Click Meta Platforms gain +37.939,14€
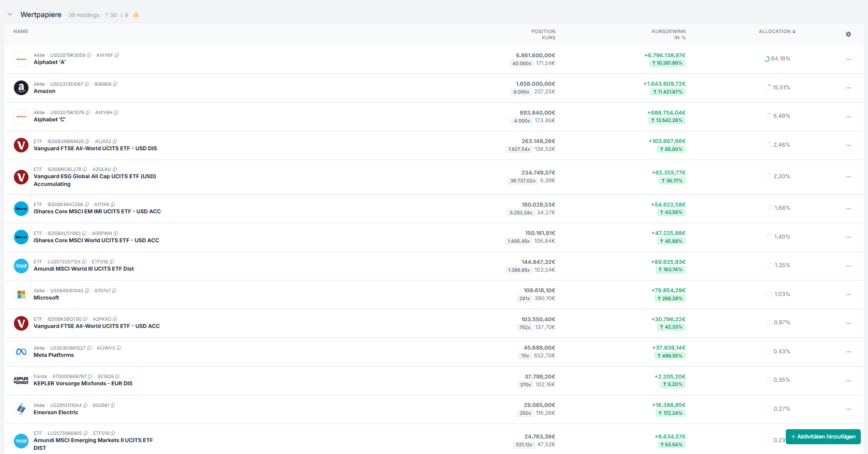This screenshot has width=868, height=454. click(669, 348)
